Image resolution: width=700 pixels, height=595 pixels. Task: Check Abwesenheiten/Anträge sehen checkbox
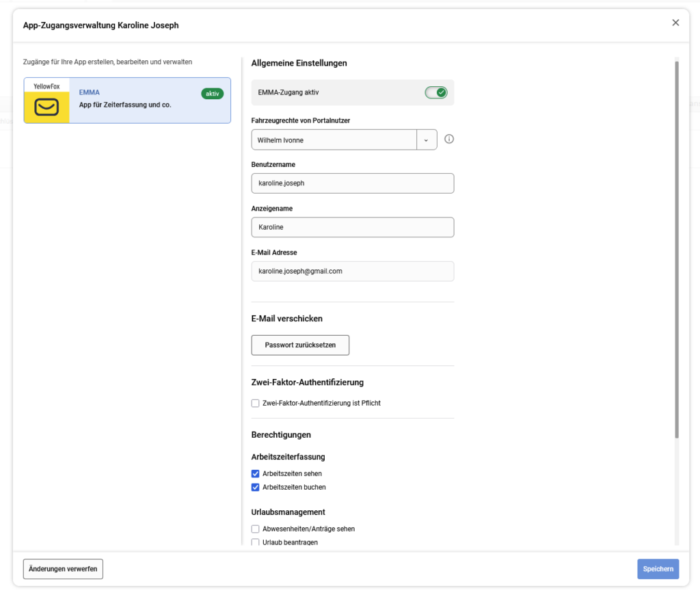point(256,529)
